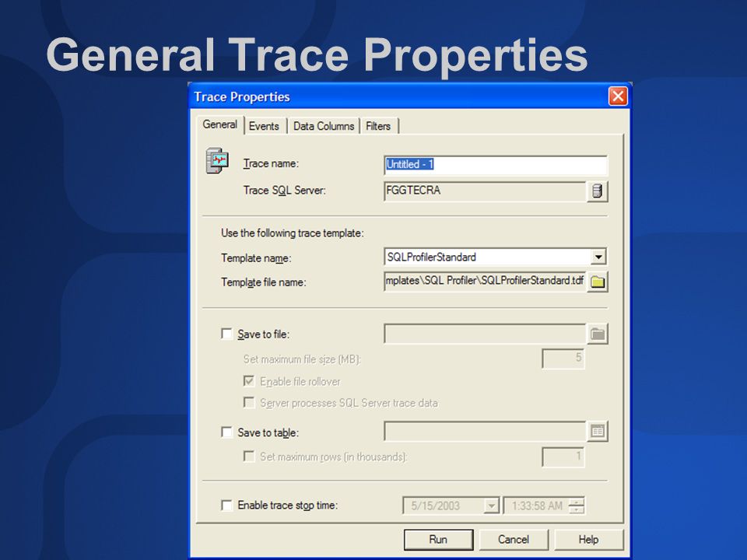This screenshot has height=560, width=747.
Task: Click 'Use the following trace template:' text
Action: click(x=292, y=233)
